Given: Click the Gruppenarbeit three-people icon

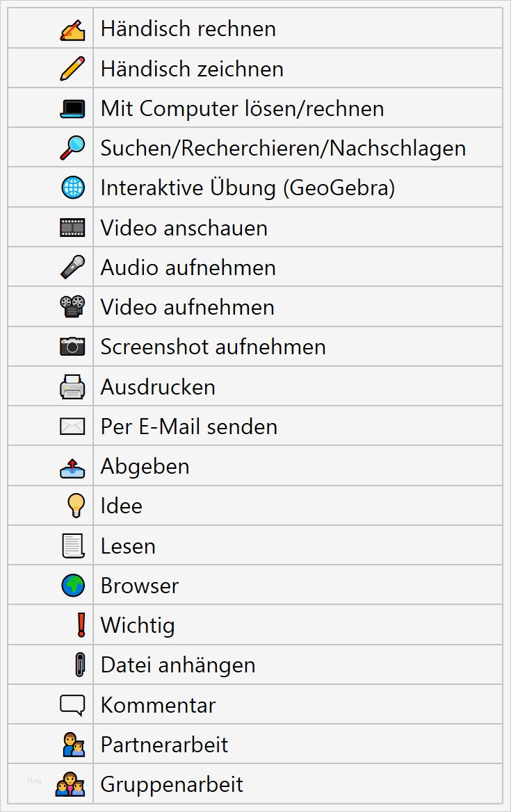Looking at the screenshot, I should tap(71, 785).
